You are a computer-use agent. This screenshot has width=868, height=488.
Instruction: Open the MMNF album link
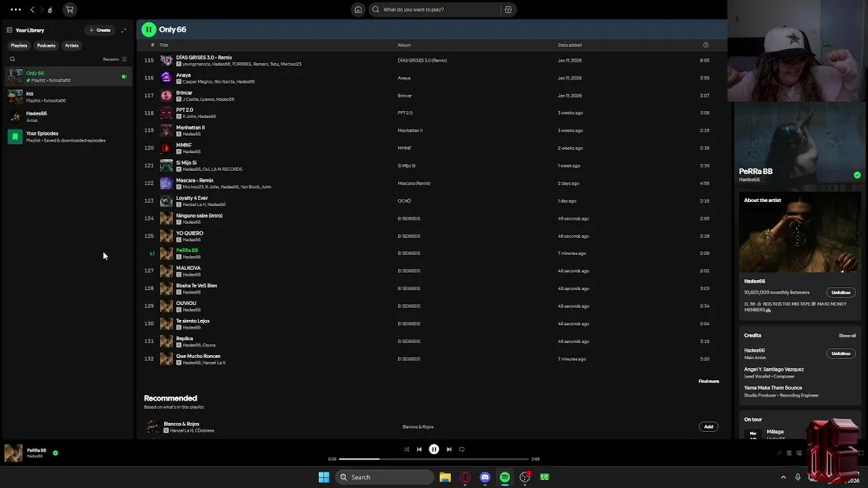[x=404, y=148]
